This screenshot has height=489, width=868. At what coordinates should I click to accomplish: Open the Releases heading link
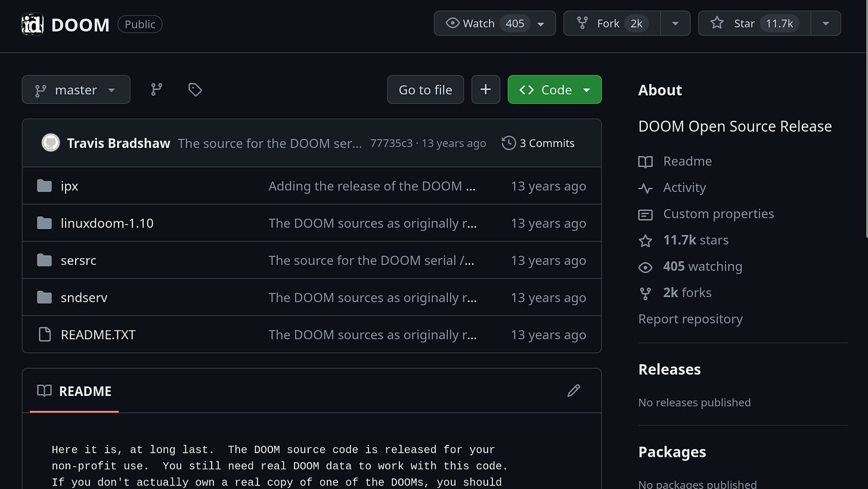pos(669,369)
